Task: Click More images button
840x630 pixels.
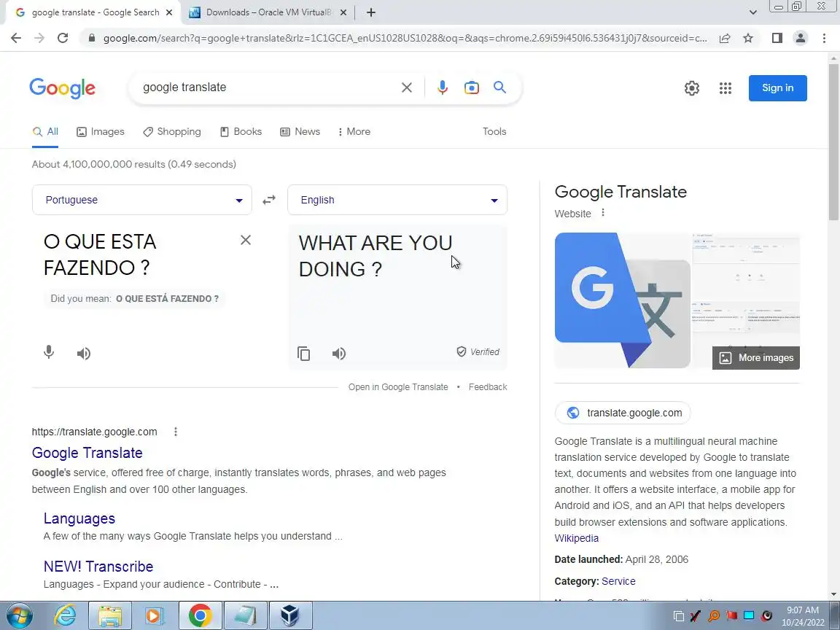Action: click(756, 358)
